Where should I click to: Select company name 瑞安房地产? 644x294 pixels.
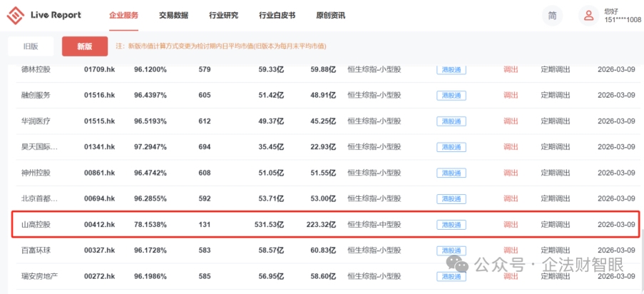tap(39, 276)
